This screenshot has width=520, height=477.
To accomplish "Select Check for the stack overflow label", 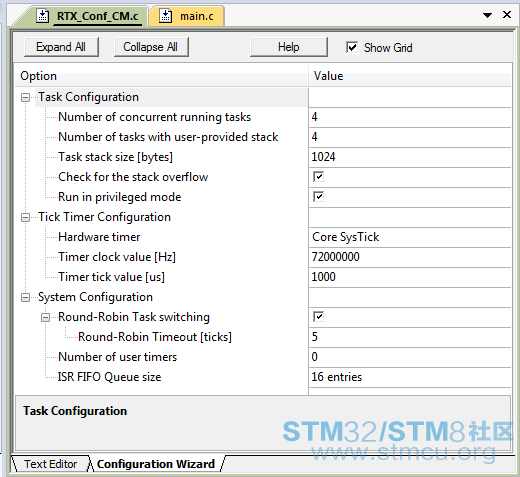I will click(133, 177).
